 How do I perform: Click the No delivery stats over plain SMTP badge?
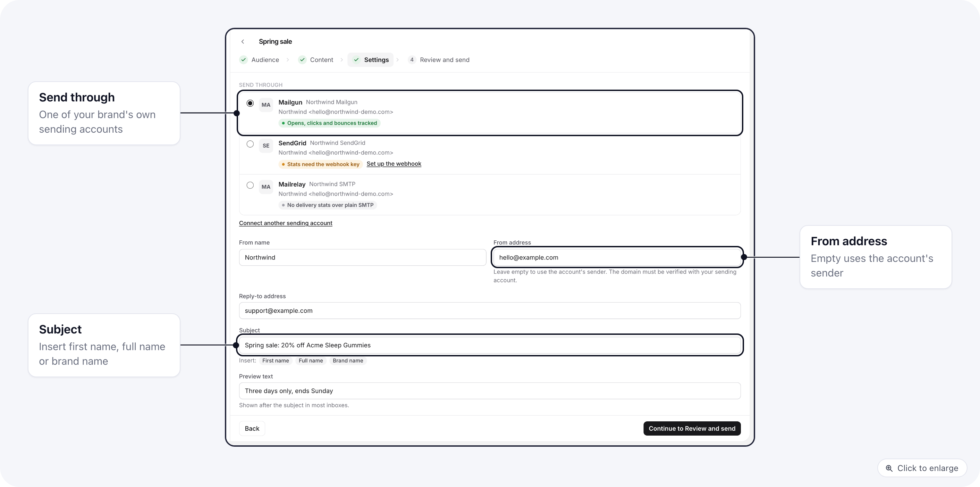pyautogui.click(x=328, y=205)
